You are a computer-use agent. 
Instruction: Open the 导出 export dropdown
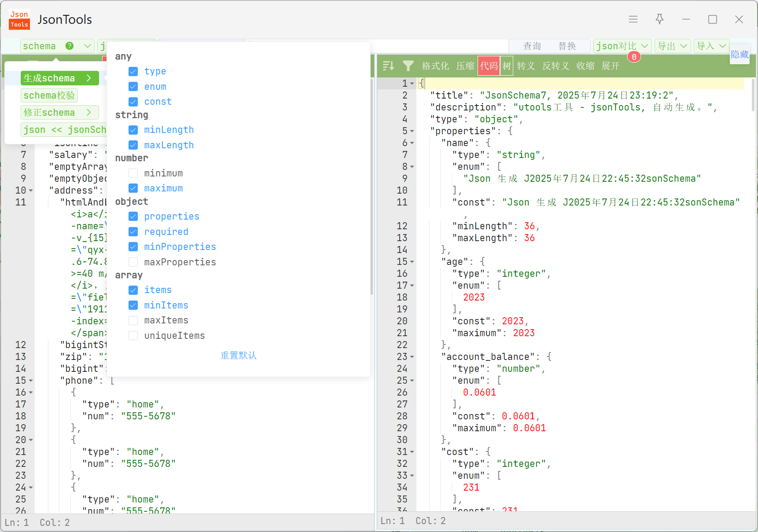(673, 46)
